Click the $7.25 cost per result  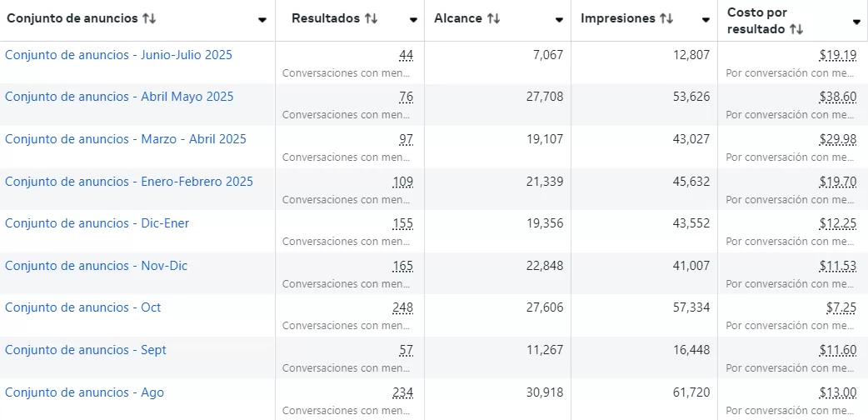pyautogui.click(x=841, y=307)
